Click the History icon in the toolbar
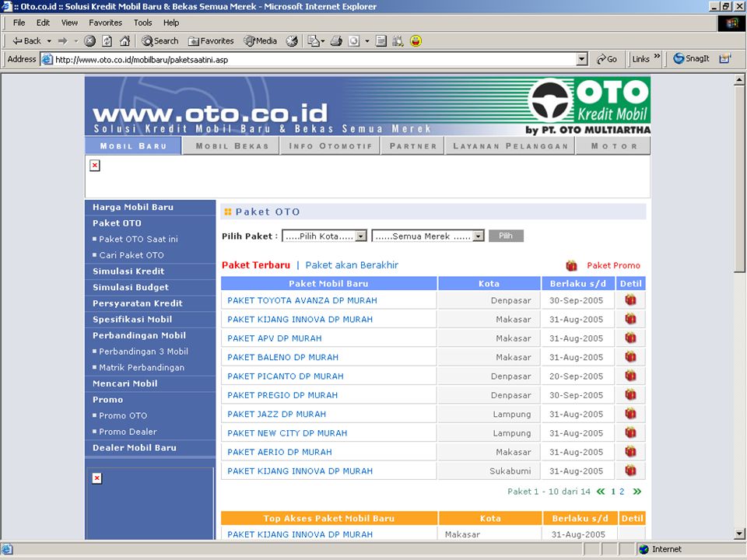This screenshot has width=747, height=560. pyautogui.click(x=292, y=41)
